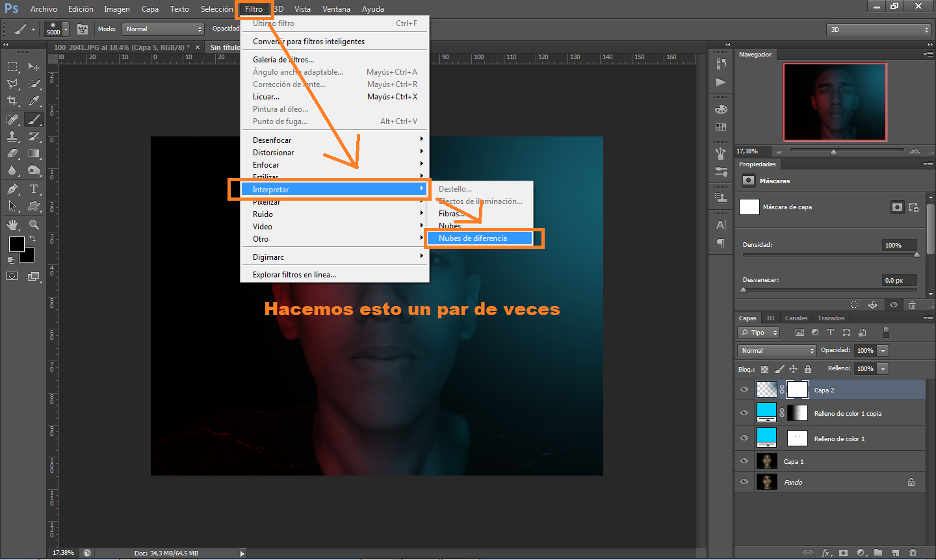Image resolution: width=936 pixels, height=560 pixels.
Task: Hide the Capa 2 layer
Action: pyautogui.click(x=744, y=390)
